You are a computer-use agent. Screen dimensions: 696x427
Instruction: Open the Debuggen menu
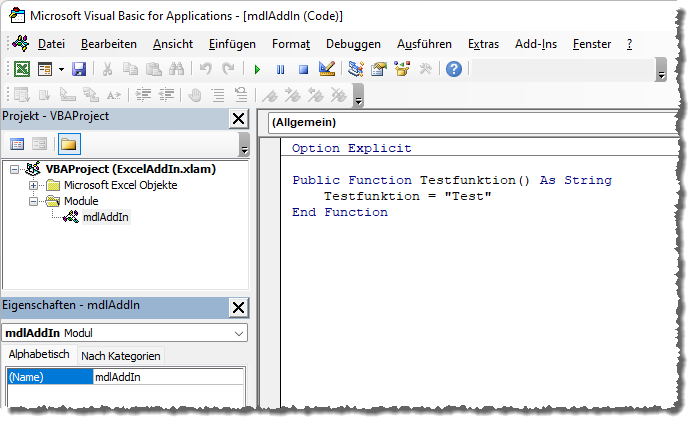point(353,44)
